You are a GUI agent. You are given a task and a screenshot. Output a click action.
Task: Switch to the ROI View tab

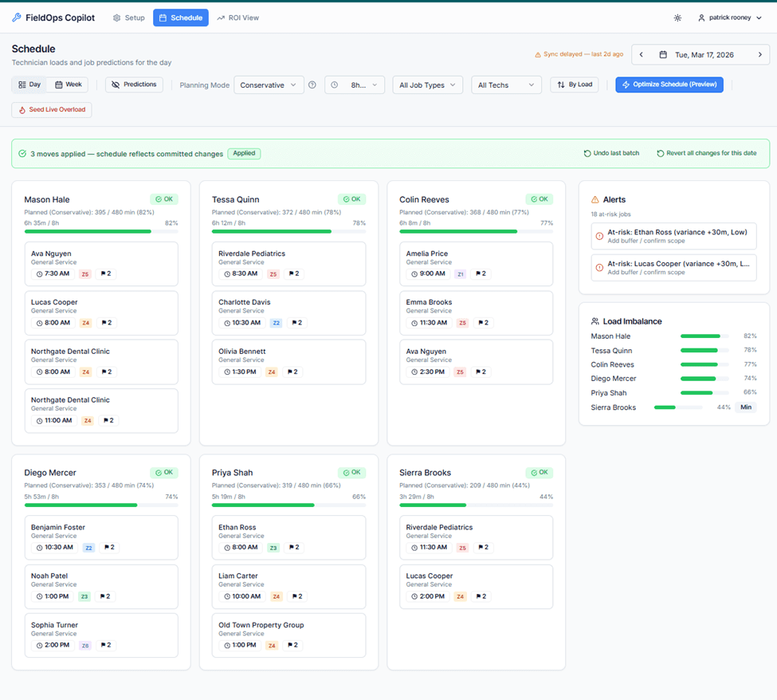(x=237, y=17)
